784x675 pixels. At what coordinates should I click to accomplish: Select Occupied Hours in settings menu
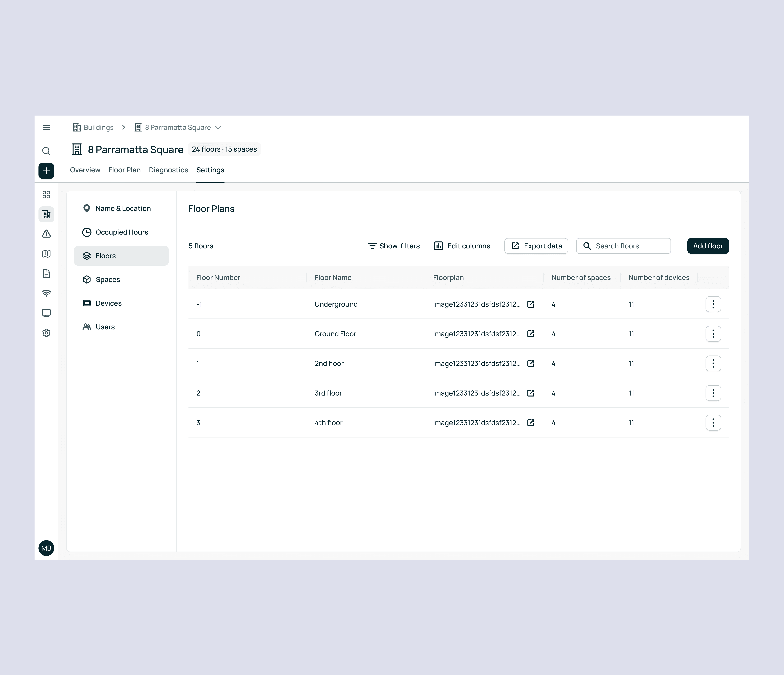(x=122, y=232)
